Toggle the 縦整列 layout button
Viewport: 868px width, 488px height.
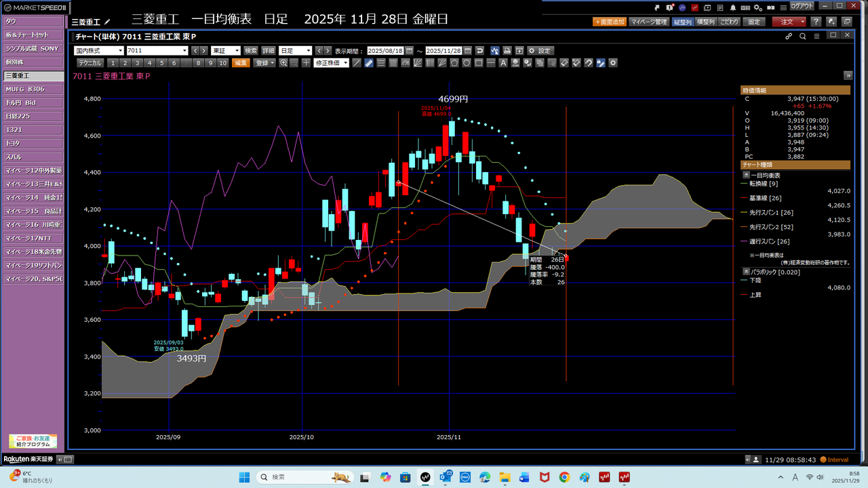(683, 22)
